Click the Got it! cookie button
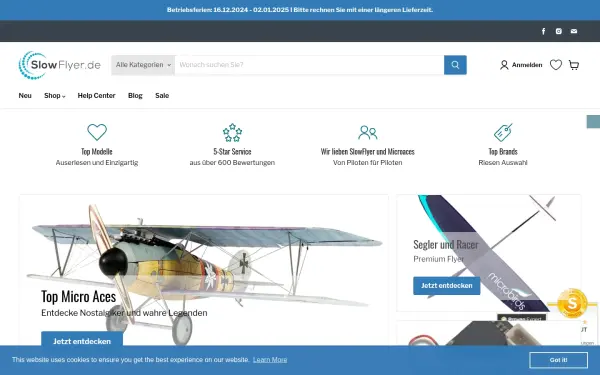The height and width of the screenshot is (375, 600). click(x=558, y=360)
